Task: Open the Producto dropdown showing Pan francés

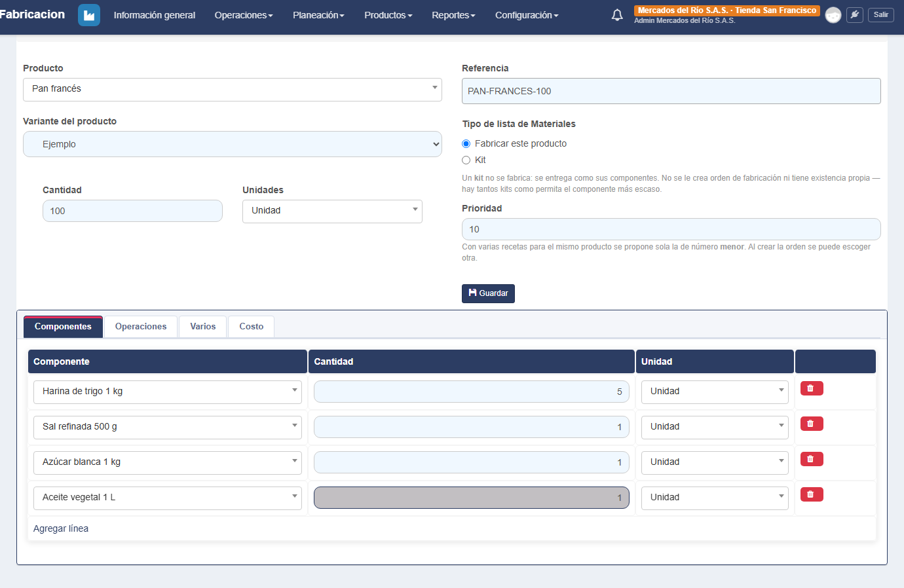Action: [x=233, y=90]
